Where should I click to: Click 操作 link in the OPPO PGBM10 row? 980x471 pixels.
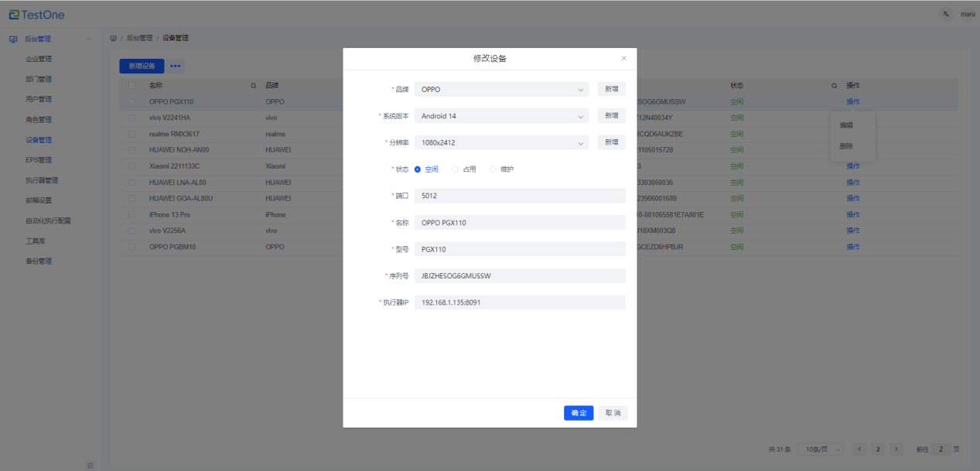853,247
